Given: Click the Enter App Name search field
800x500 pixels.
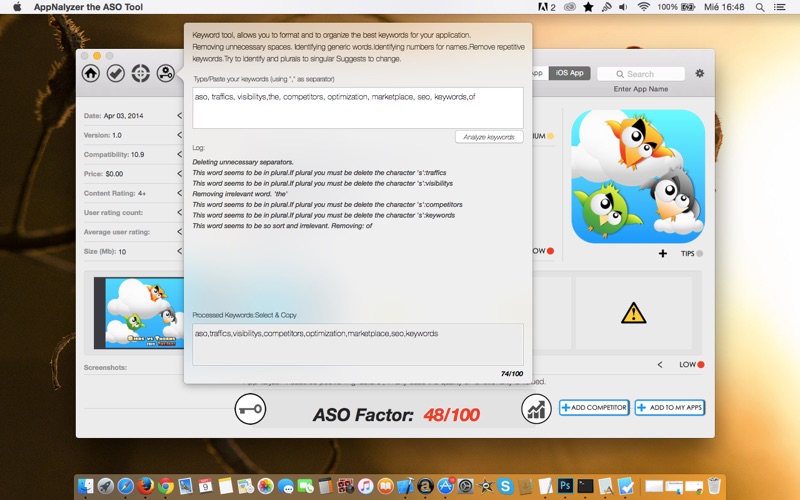Looking at the screenshot, I should (x=641, y=74).
